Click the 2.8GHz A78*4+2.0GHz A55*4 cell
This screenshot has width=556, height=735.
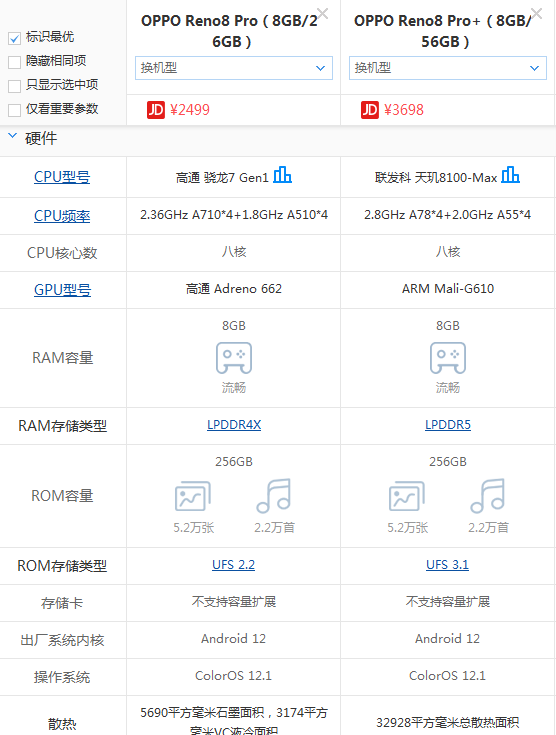coord(448,215)
